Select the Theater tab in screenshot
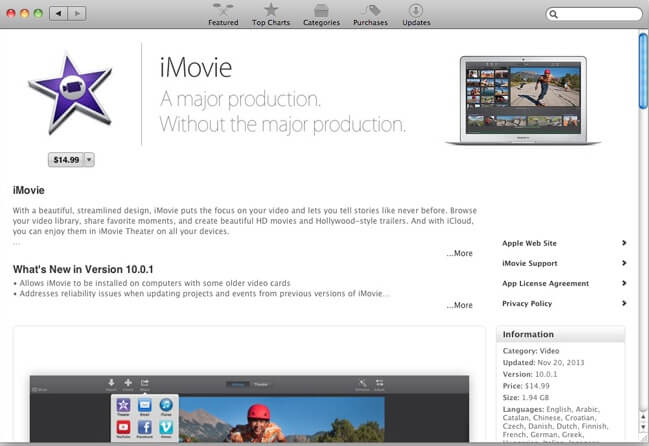The image size is (649, 446). coord(261,384)
